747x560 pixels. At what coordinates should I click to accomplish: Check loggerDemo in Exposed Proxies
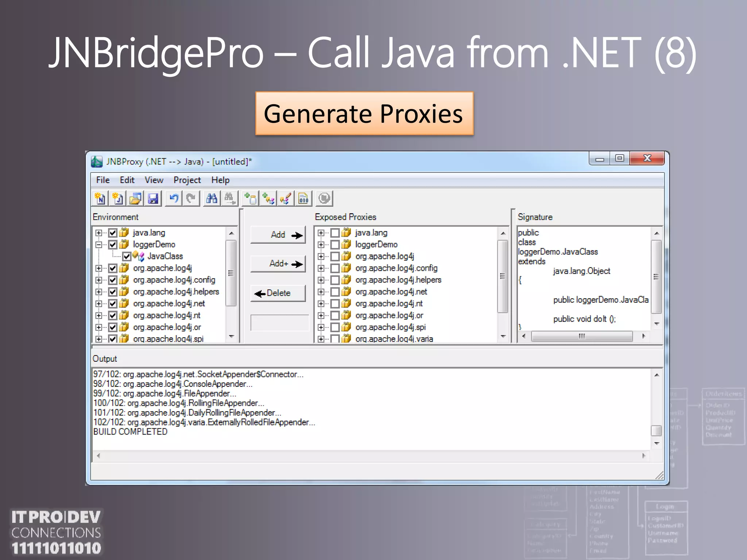(x=335, y=244)
